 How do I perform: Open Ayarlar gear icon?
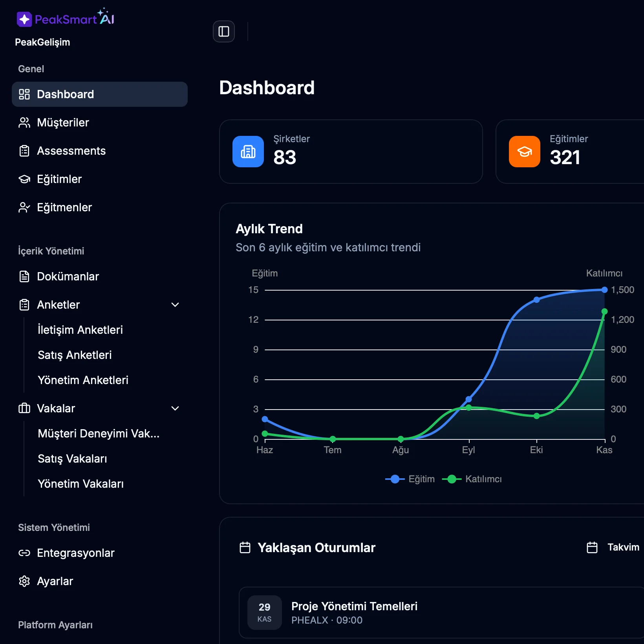click(x=24, y=581)
